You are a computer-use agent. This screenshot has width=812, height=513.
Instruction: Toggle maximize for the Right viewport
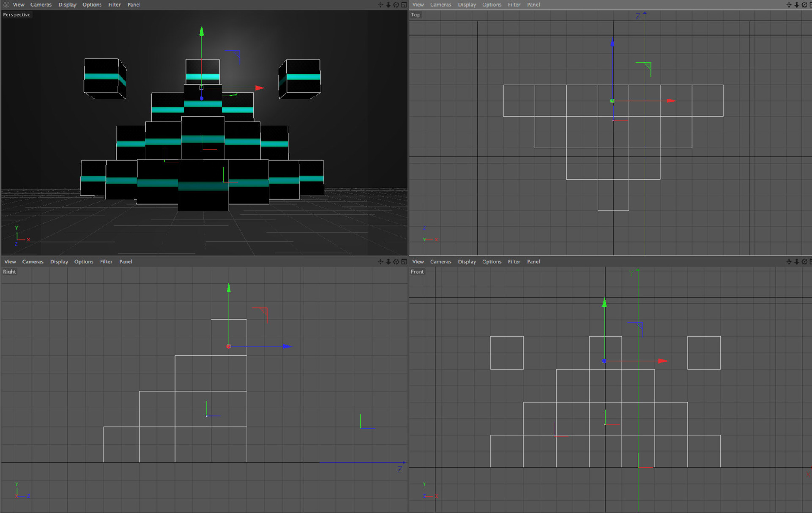click(404, 262)
